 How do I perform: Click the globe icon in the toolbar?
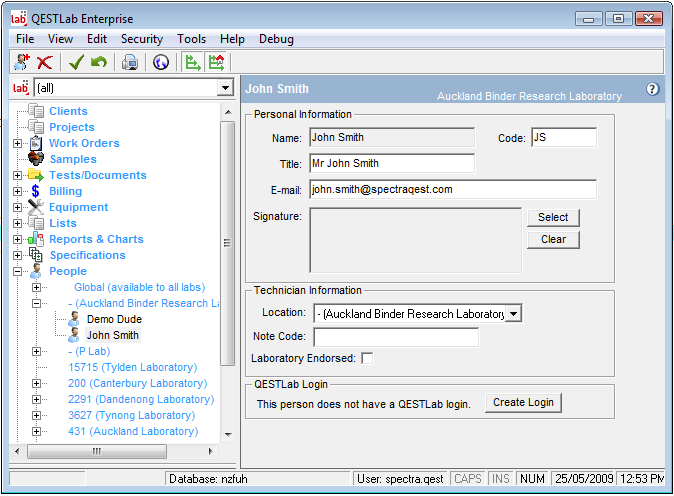tap(160, 62)
